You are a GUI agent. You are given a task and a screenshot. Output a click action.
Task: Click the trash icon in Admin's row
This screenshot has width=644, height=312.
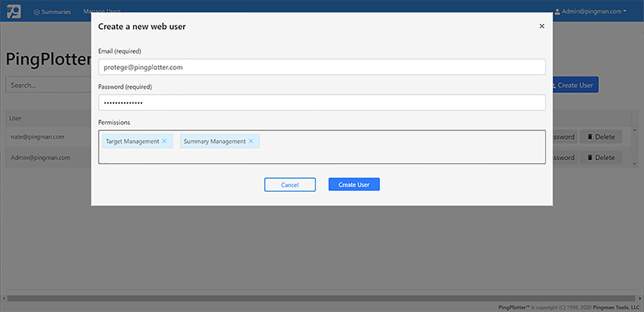pos(590,157)
